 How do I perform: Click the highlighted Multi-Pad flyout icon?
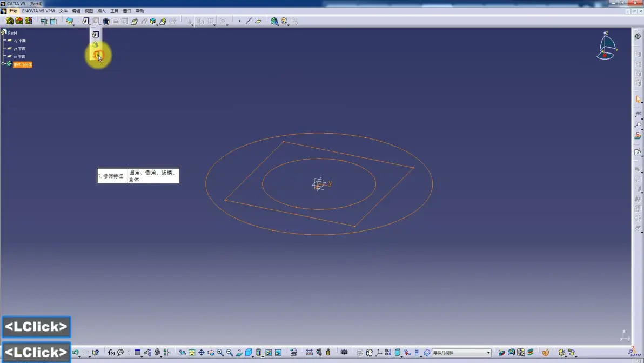pos(97,55)
